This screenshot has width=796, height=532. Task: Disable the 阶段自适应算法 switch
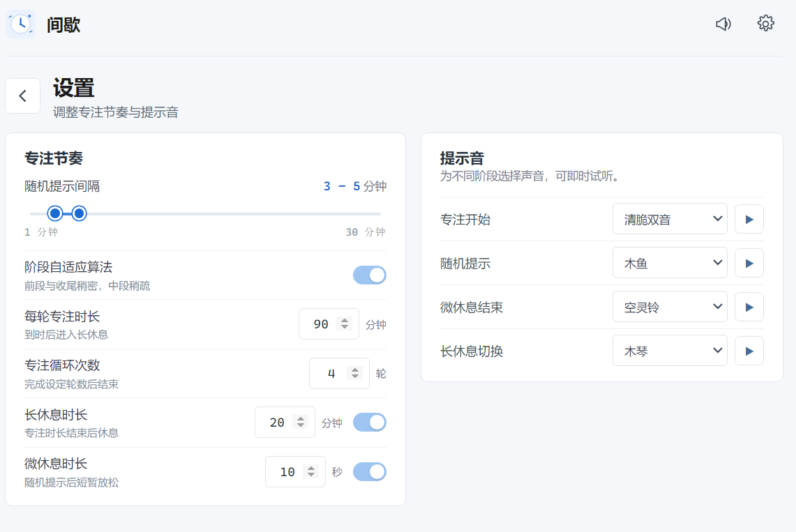370,275
